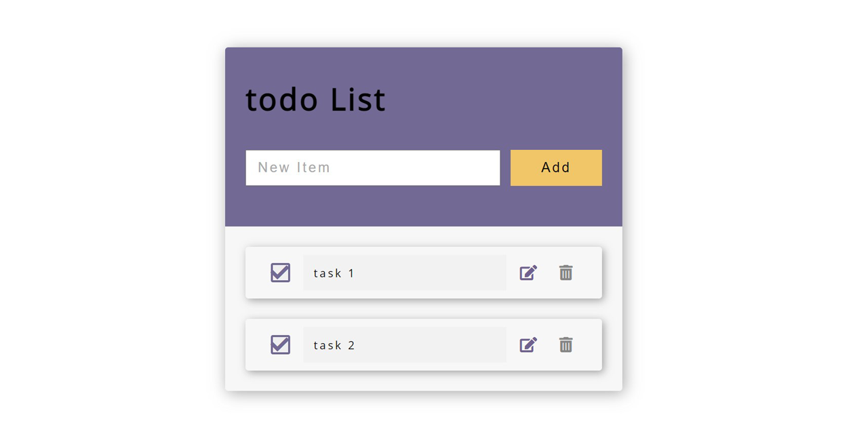Focus the New Item input field

[373, 167]
